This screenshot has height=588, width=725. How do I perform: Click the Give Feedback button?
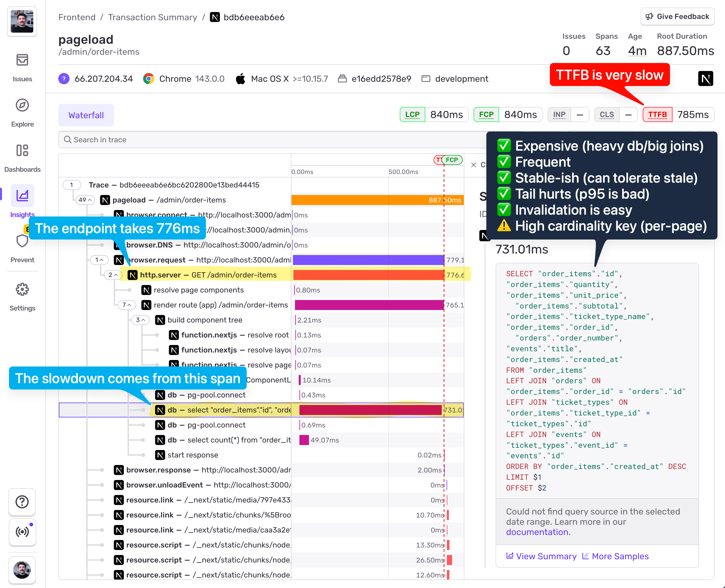[677, 16]
